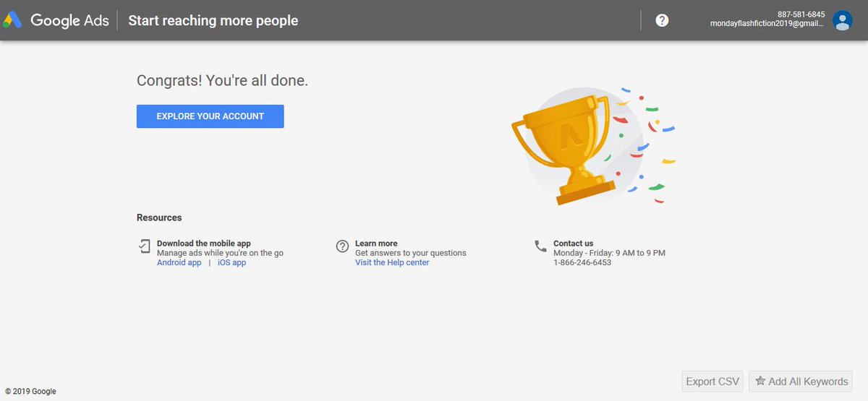868x401 pixels.
Task: Click the Google Ads wordmark text
Action: click(x=69, y=20)
